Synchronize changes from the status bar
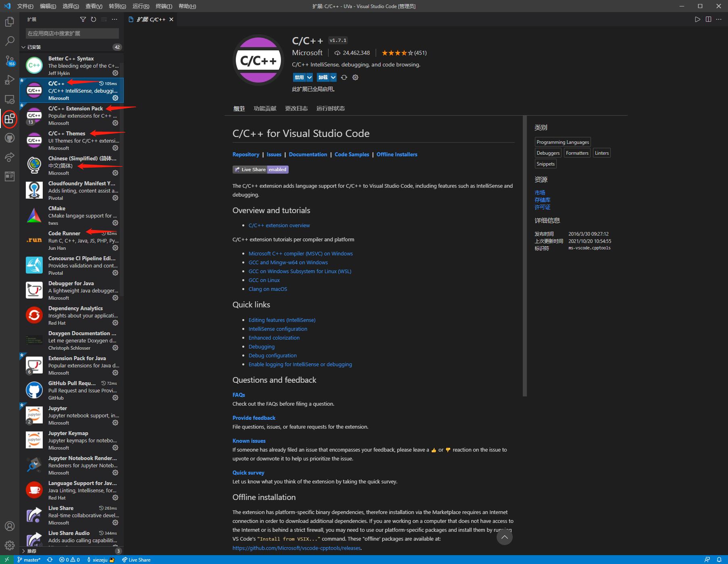This screenshot has width=728, height=564. [50, 560]
